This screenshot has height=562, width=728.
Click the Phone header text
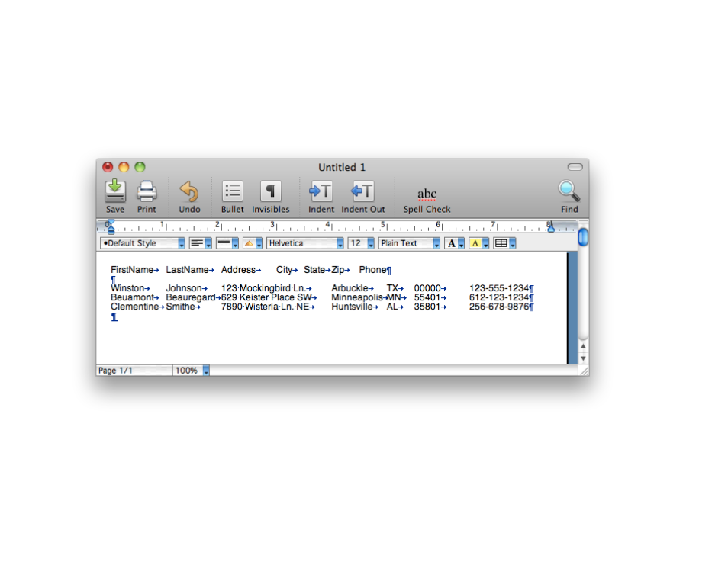click(x=372, y=270)
